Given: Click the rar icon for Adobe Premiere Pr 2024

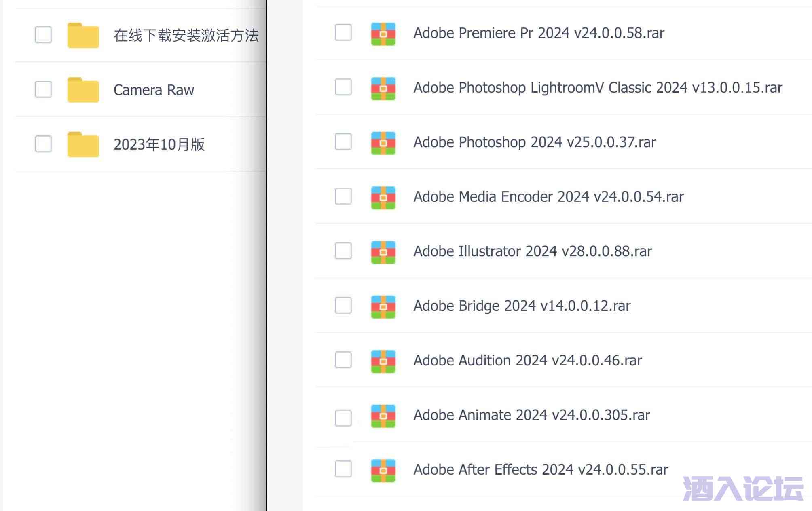Looking at the screenshot, I should click(383, 34).
